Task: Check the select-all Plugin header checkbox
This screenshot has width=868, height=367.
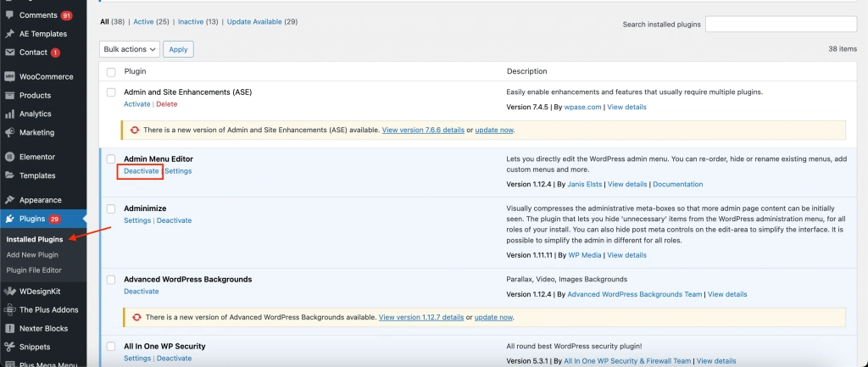Action: 111,72
